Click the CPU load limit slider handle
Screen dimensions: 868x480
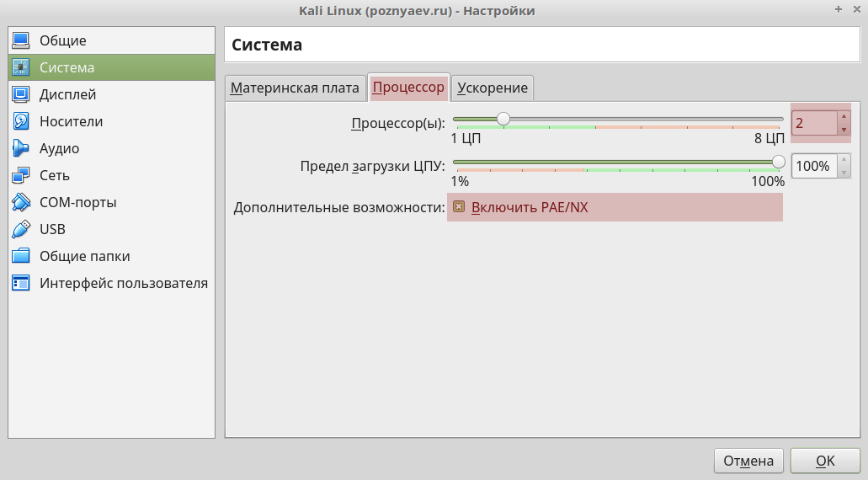coord(778,163)
